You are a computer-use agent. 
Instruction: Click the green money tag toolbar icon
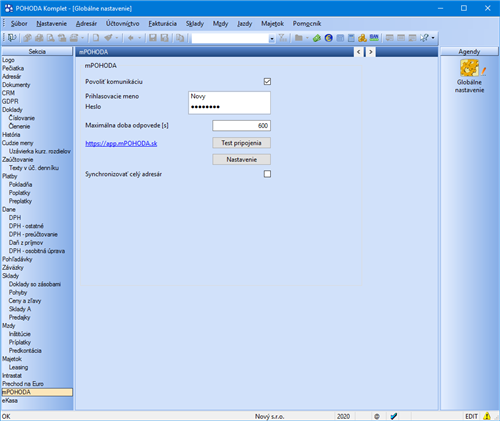coord(317,38)
